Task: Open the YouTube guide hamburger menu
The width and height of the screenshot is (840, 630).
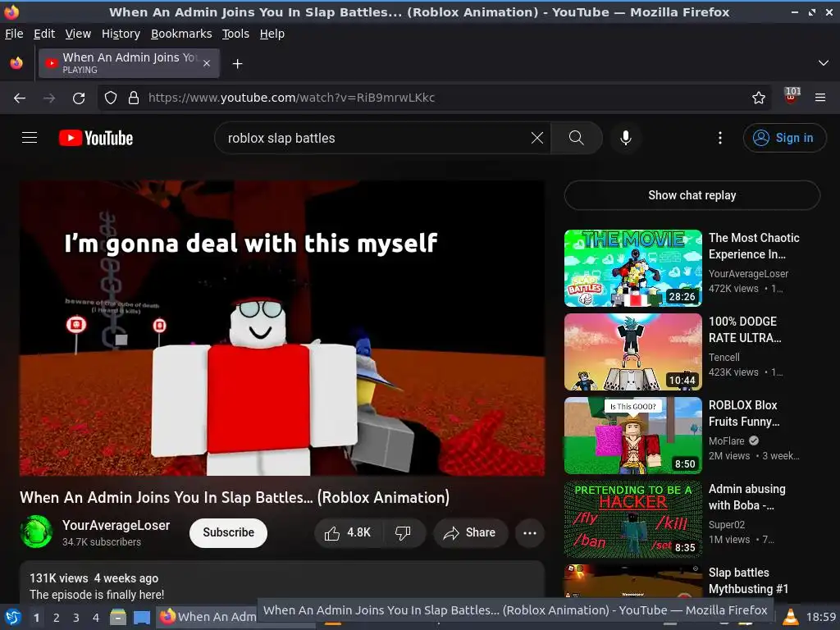Action: pos(30,138)
